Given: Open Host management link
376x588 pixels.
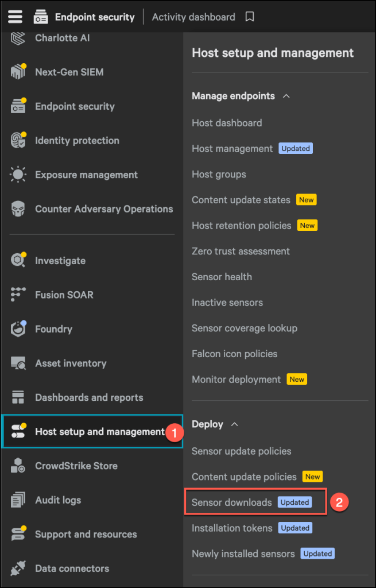Looking at the screenshot, I should point(232,149).
